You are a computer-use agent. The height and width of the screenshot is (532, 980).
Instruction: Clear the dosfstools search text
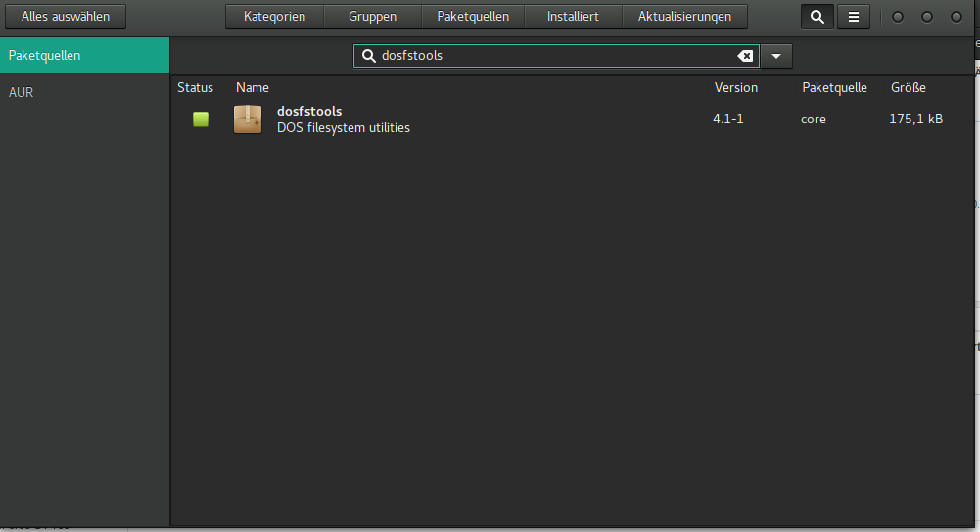pyautogui.click(x=745, y=56)
